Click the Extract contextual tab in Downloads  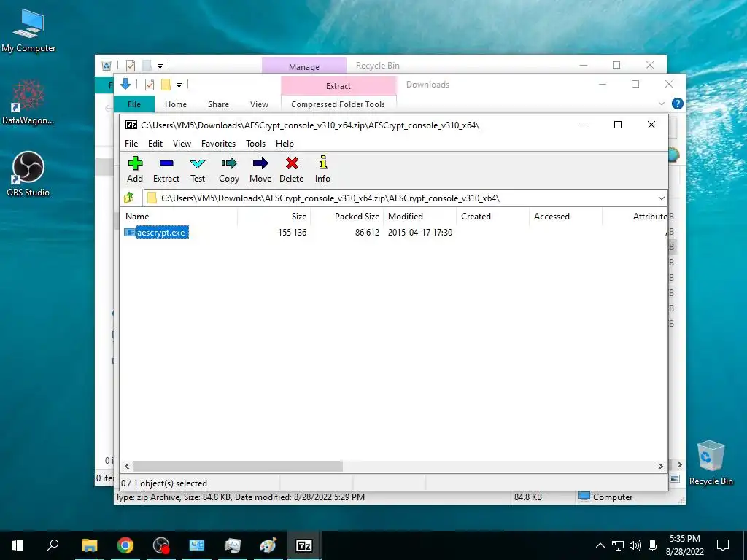tap(338, 86)
